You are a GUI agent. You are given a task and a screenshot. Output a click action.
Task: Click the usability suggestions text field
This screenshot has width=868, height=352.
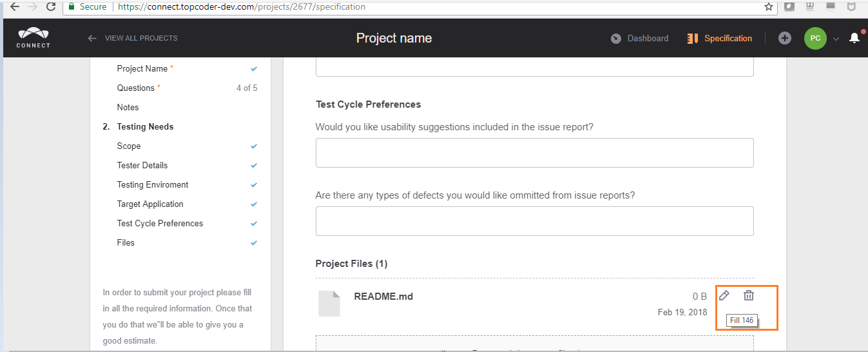[534, 153]
